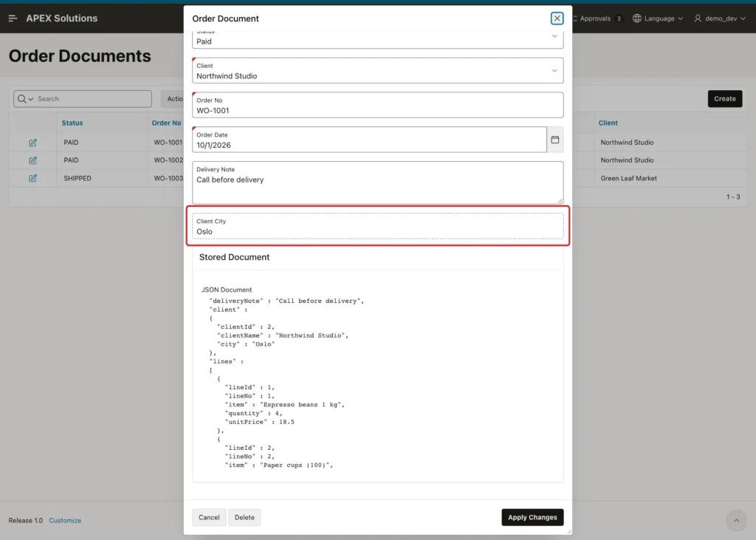Sort by the Client column header
Screen dimensions: 756x540
coord(608,123)
